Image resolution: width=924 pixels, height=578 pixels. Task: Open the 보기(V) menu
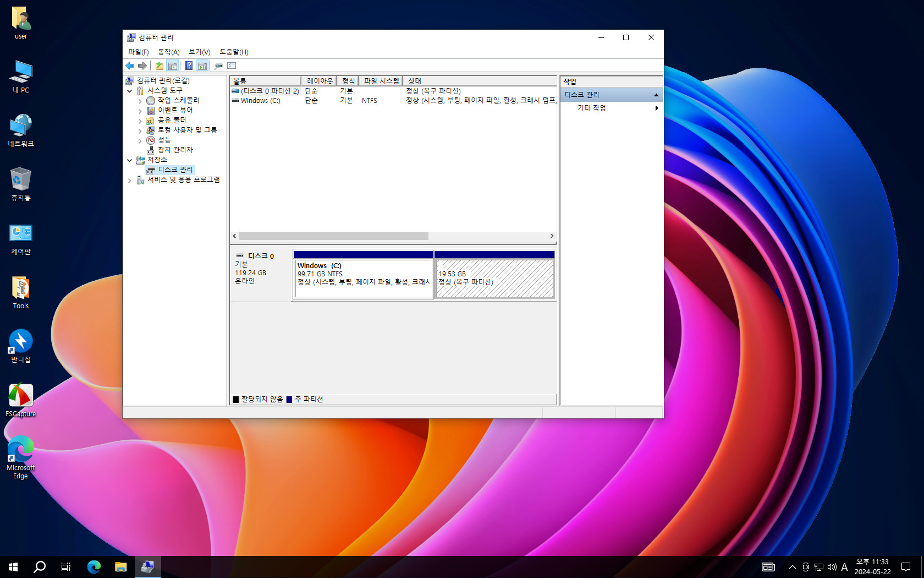[x=200, y=52]
